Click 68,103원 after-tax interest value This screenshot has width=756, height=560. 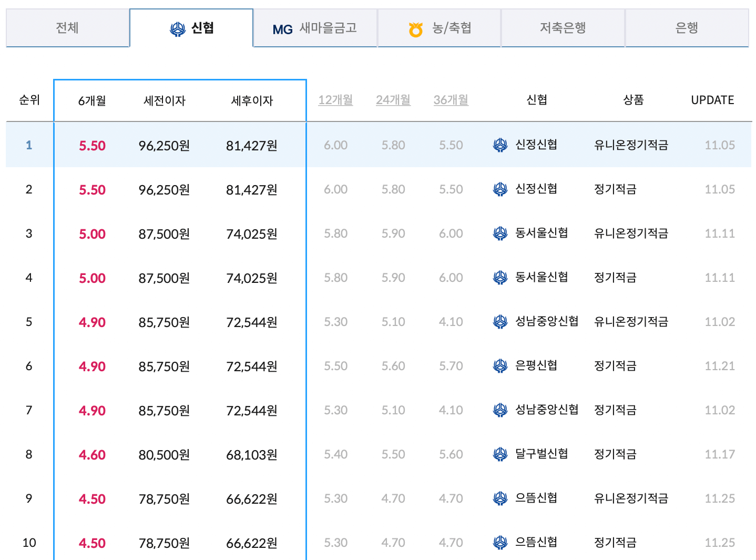tap(252, 455)
